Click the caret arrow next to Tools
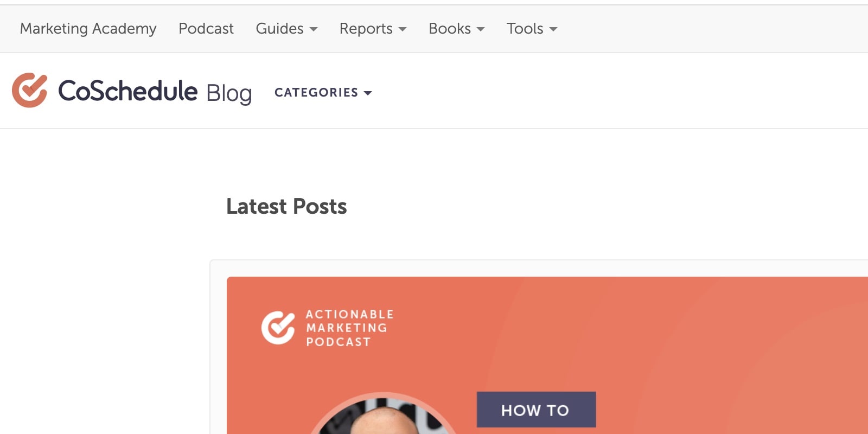 pos(553,29)
